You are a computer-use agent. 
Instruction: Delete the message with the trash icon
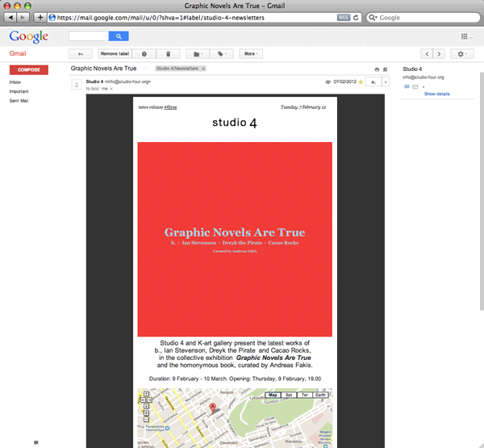coord(168,54)
